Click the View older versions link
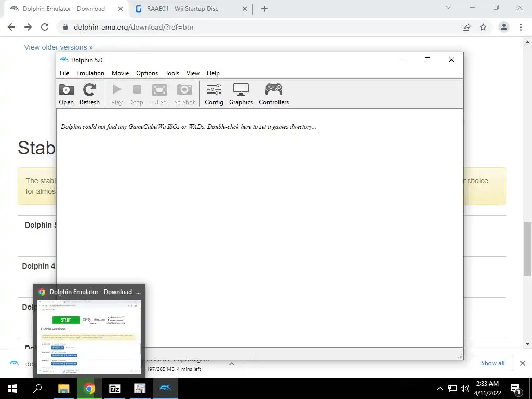The width and height of the screenshot is (532, 399). tap(58, 47)
